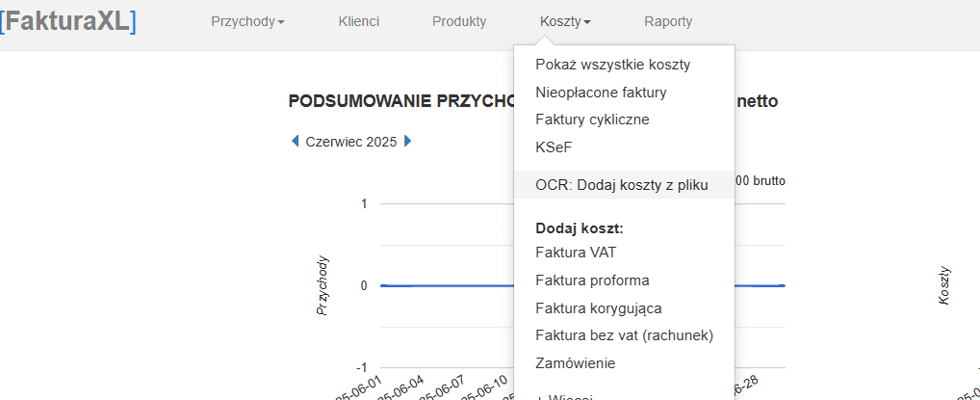Choose Faktury cykliczne in the menu
Screen dimensions: 980x400
[x=592, y=120]
